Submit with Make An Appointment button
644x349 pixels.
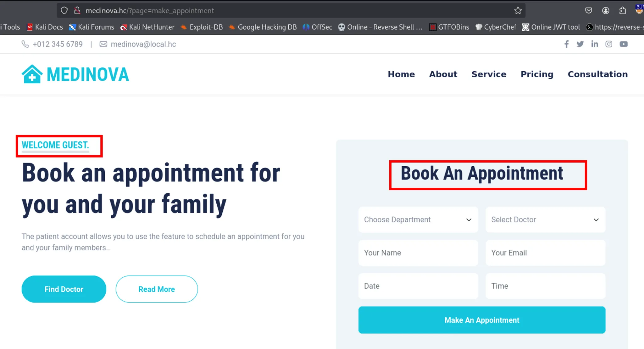tap(482, 320)
